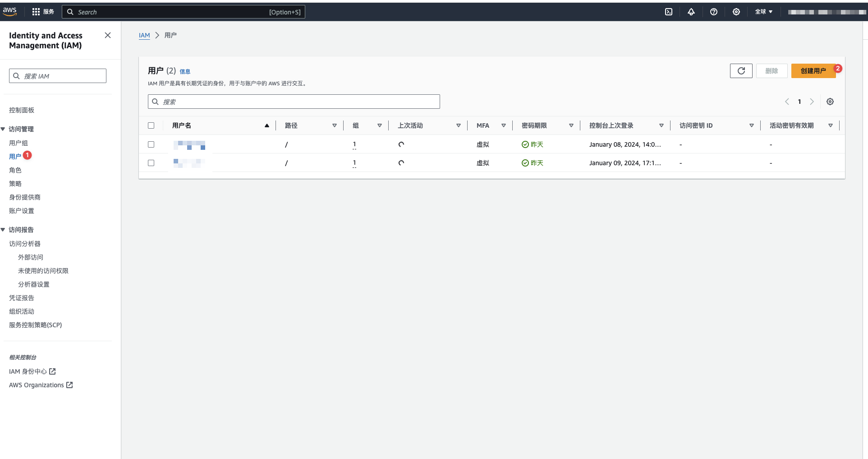Select all users with header checkbox
This screenshot has width=868, height=459.
tap(151, 125)
